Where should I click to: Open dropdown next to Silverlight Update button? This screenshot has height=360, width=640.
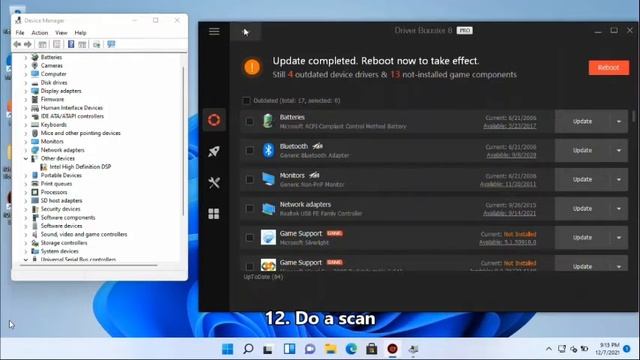point(619,238)
